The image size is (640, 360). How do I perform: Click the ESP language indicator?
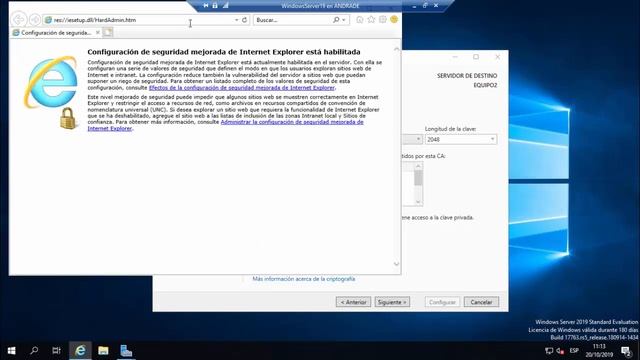pyautogui.click(x=574, y=351)
